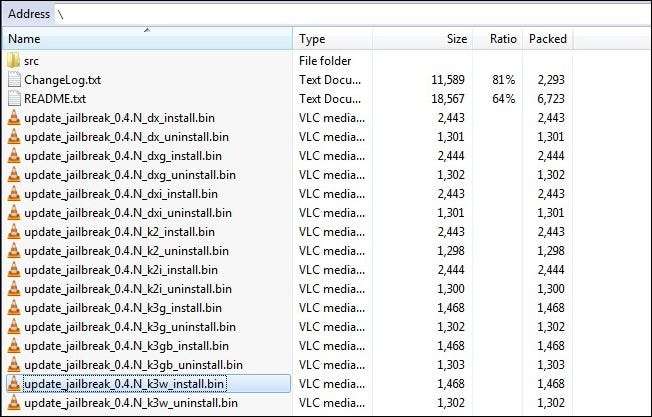Click the README.txt document icon
Image resolution: width=652 pixels, height=417 pixels.
14,99
